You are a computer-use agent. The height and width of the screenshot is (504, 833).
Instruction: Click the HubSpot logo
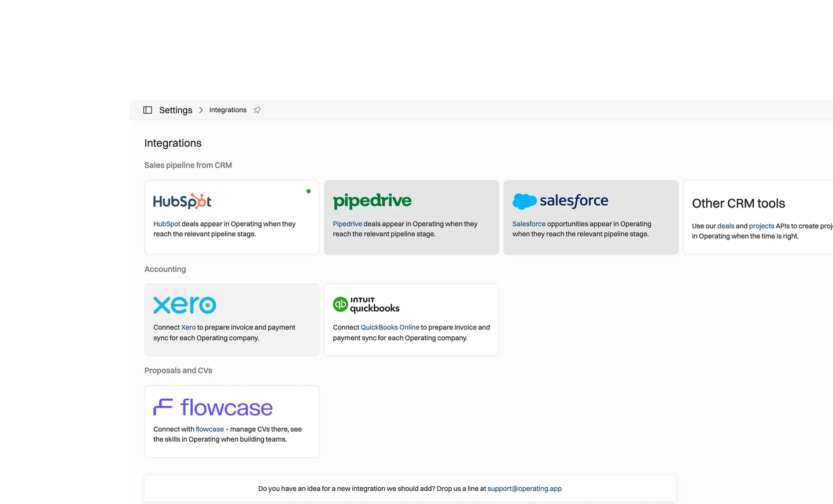[182, 201]
